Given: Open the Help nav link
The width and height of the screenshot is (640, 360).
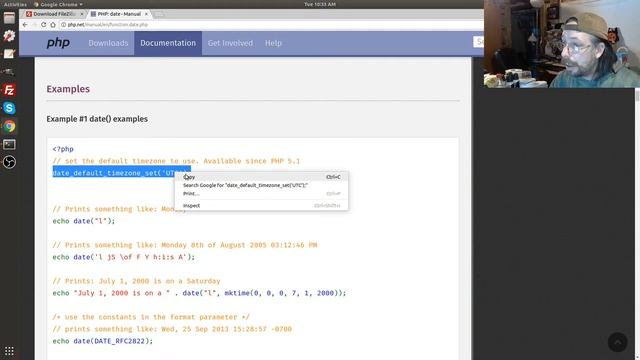Looking at the screenshot, I should click(273, 43).
